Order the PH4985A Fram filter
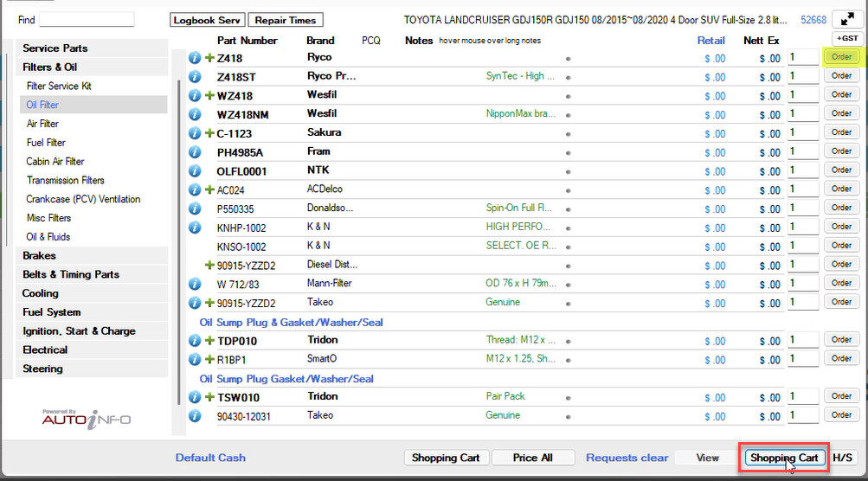Image resolution: width=868 pixels, height=481 pixels. click(x=841, y=151)
